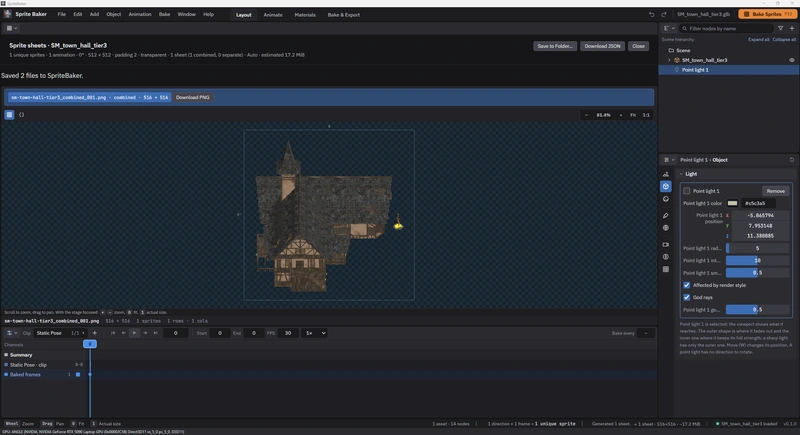Adjust the Point light 1 intensity slider
Viewport: 800px width, 435px height.
[x=757, y=260]
